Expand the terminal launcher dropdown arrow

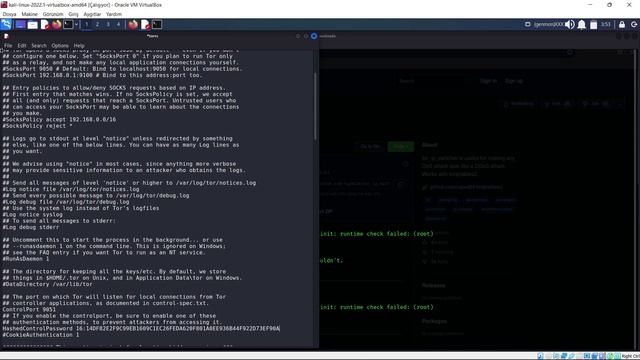[76, 24]
